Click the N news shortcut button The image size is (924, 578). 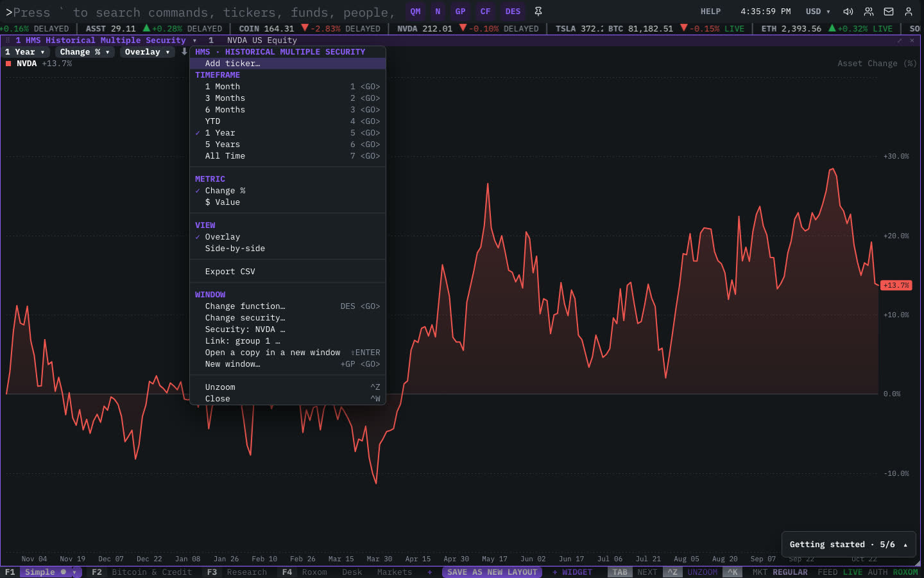point(438,12)
